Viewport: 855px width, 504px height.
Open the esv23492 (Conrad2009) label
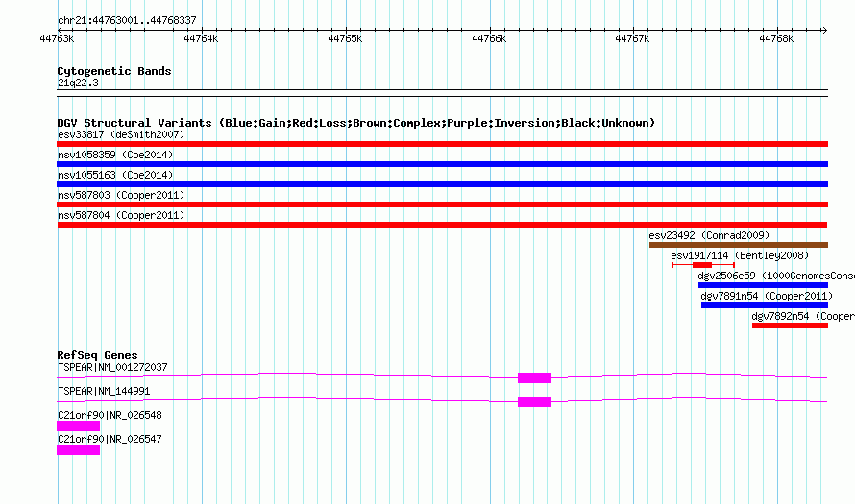[709, 235]
